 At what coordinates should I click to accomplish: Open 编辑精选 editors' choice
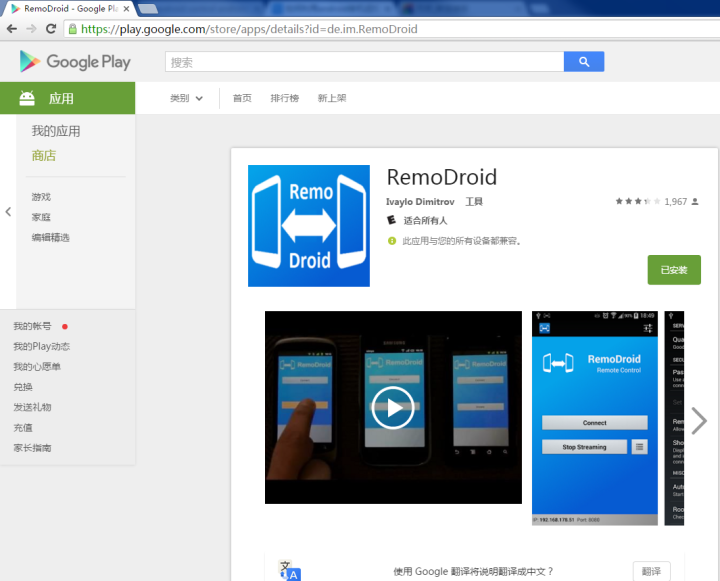click(51, 237)
